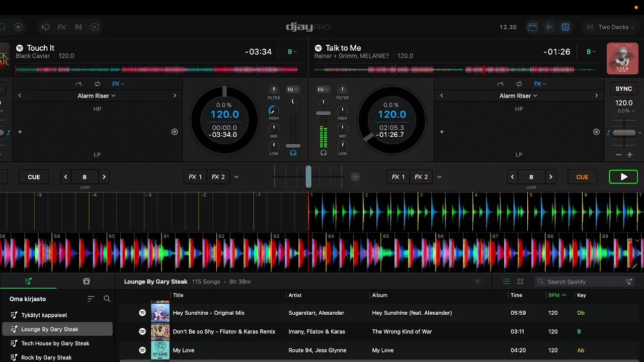Open the record button in top toolbar
Screen dimensions: 644x362
click(x=18, y=27)
